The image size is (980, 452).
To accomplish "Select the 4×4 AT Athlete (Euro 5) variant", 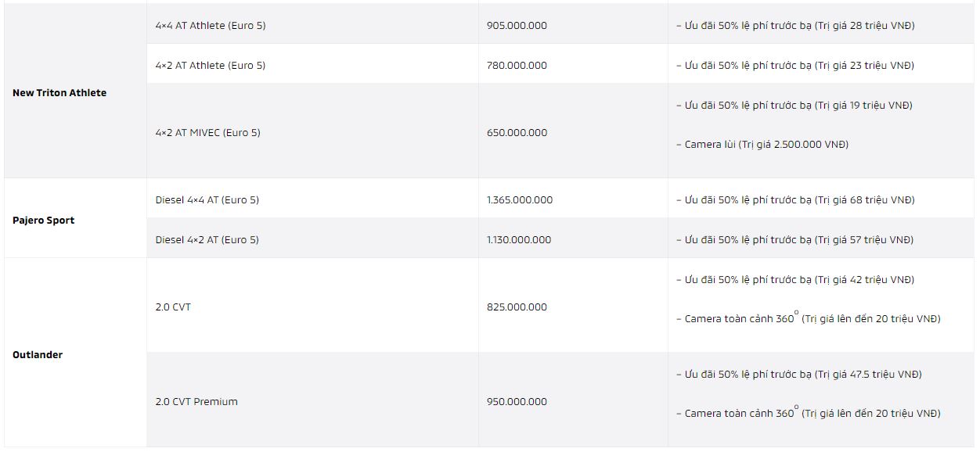I will (211, 25).
